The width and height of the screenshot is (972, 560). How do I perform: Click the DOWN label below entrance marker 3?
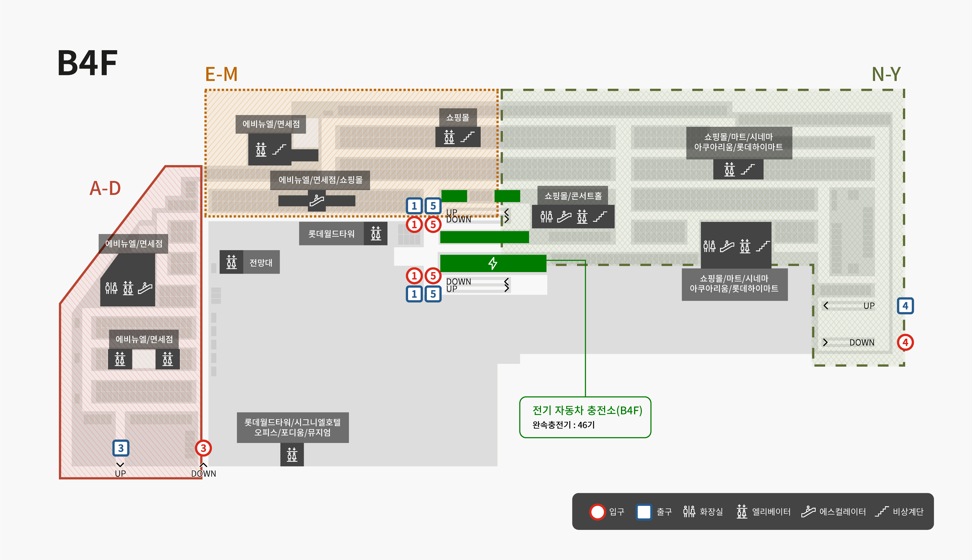(203, 473)
